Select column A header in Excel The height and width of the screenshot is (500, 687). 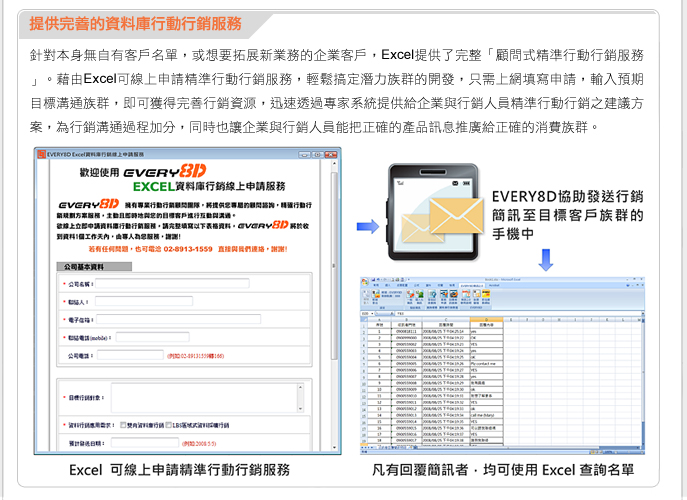(379, 319)
